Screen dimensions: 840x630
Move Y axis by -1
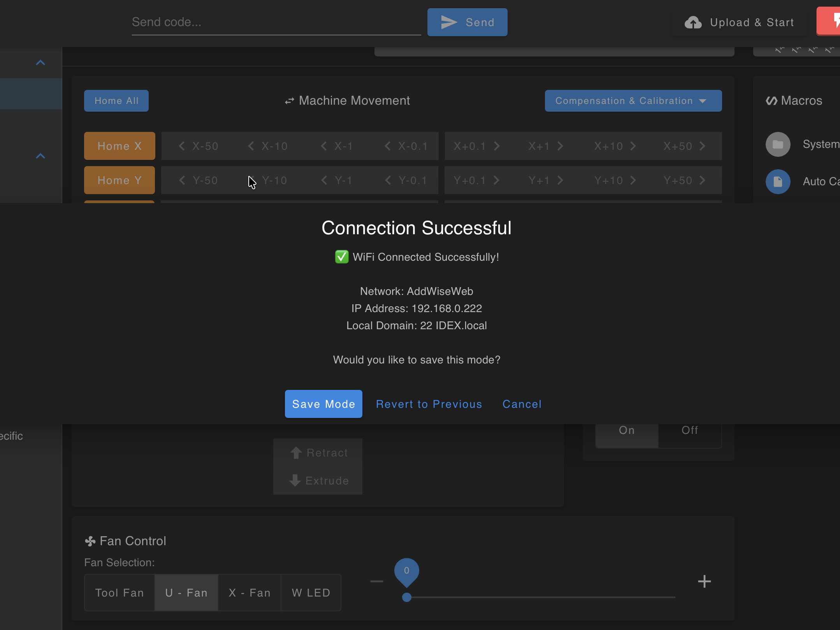pos(337,180)
